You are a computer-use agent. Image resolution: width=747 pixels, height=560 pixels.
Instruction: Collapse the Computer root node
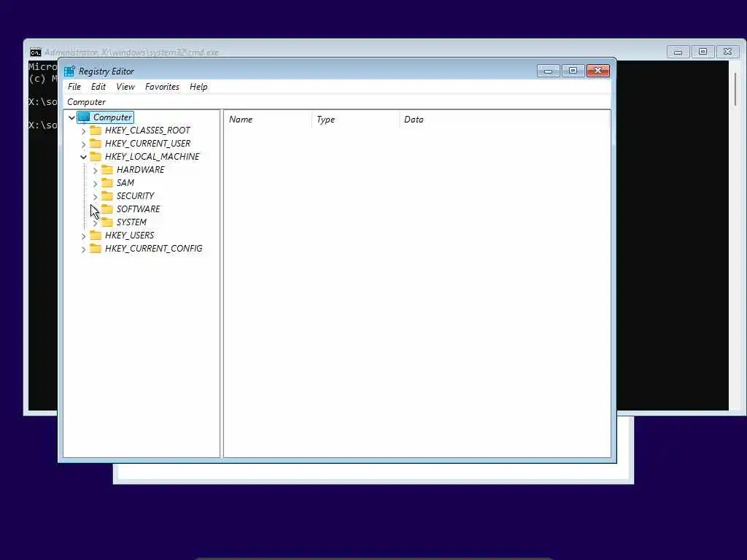coord(71,117)
